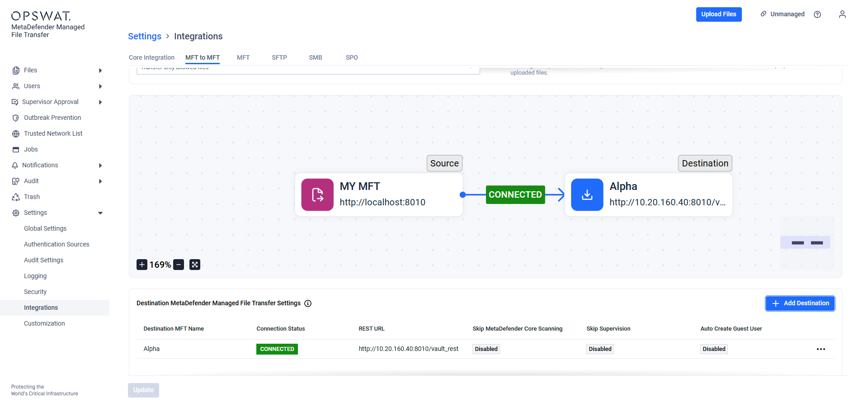
Task: Click the Update button
Action: (143, 390)
